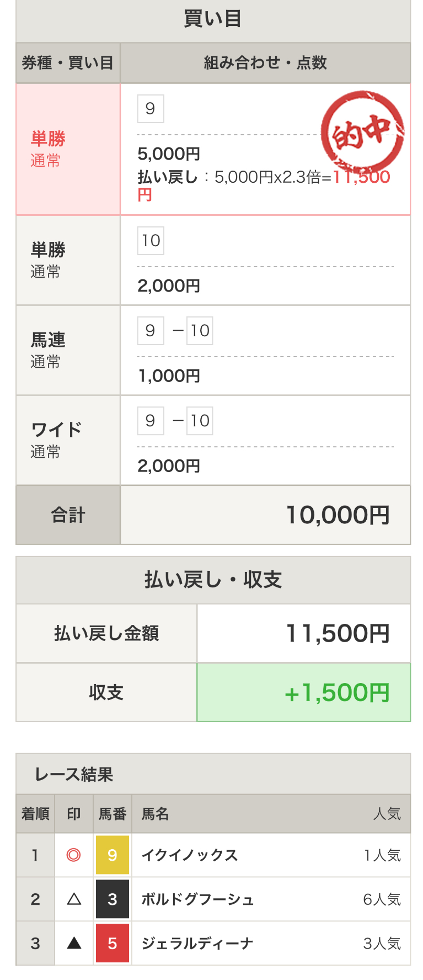Open horse name ボルドグフーシュ
The image size is (423, 980).
click(198, 899)
